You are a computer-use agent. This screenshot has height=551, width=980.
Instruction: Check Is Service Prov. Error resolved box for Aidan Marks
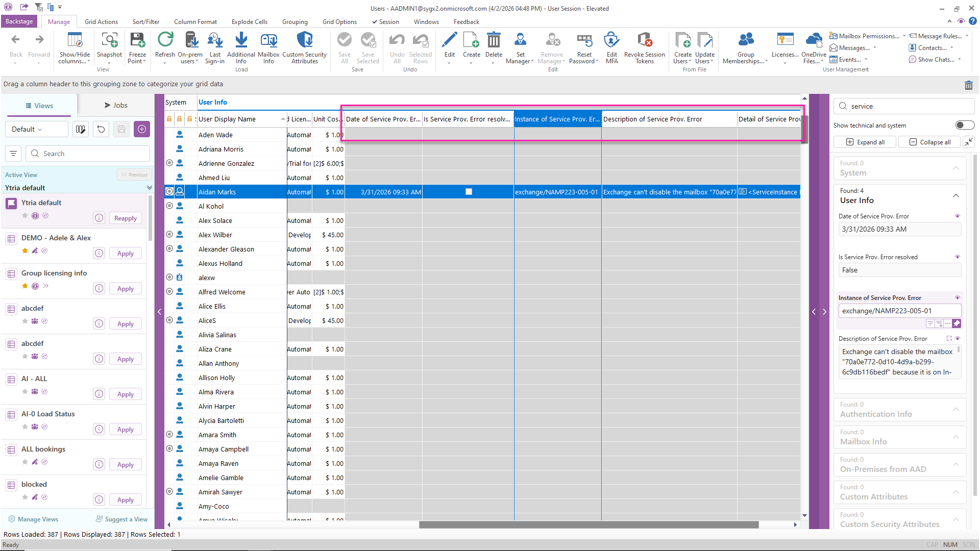point(469,192)
